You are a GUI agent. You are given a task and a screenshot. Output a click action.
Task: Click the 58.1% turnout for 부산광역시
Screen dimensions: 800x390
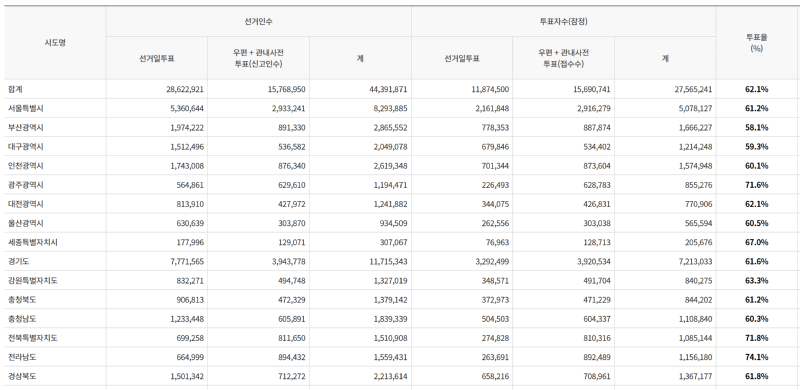tap(757, 128)
